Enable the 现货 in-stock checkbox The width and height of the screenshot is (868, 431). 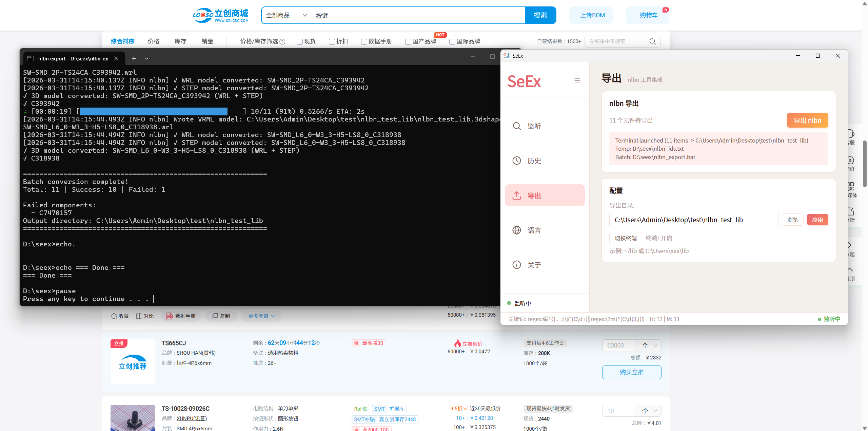299,42
